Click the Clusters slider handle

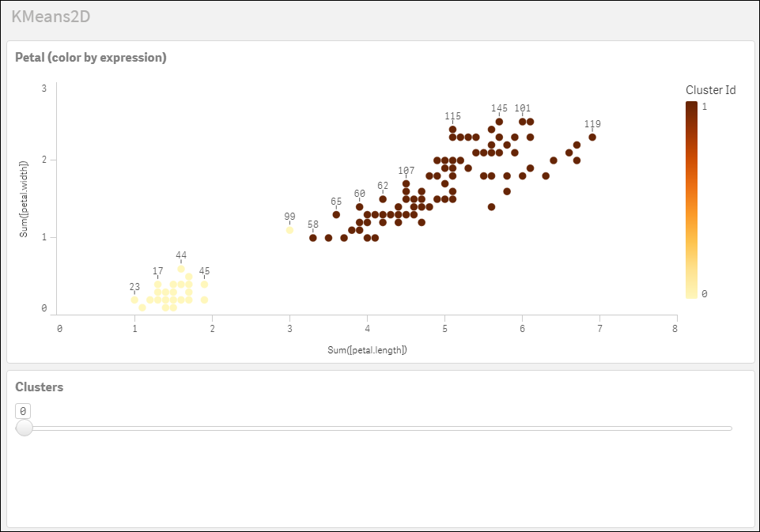25,428
